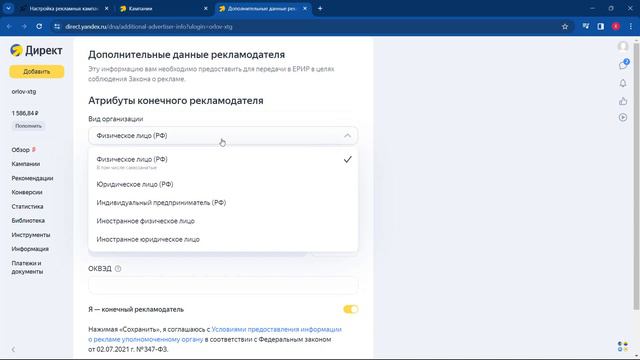
Task: Open 'Информация' in sidebar
Action: coord(30,249)
